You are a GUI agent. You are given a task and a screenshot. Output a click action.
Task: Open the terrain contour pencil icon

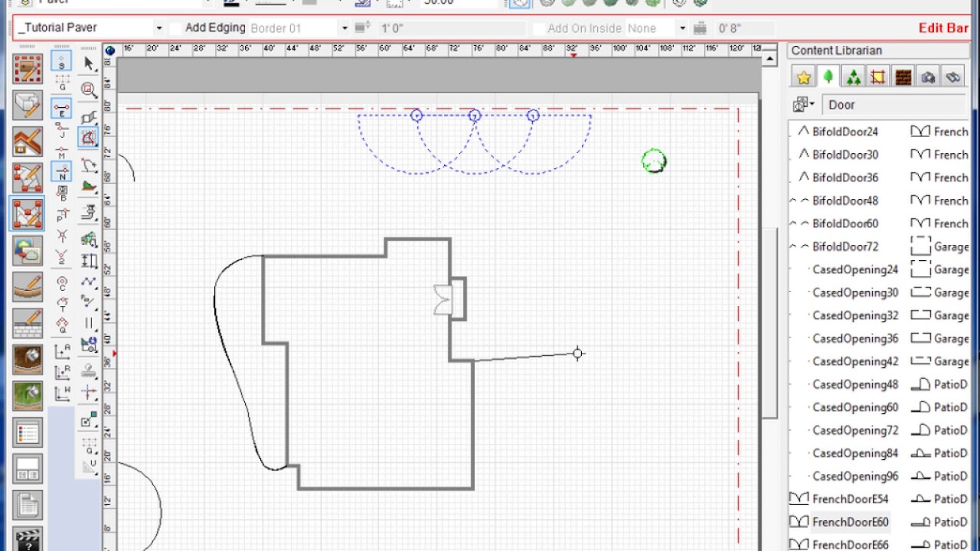(28, 287)
